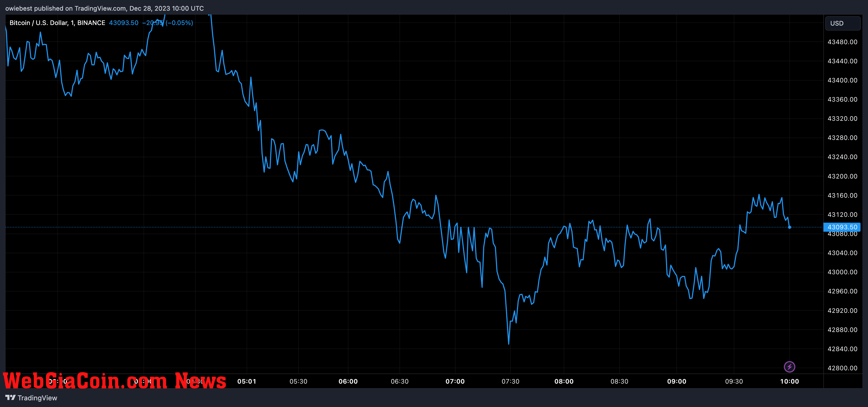Click the 42920.00 price axis label

(x=842, y=310)
